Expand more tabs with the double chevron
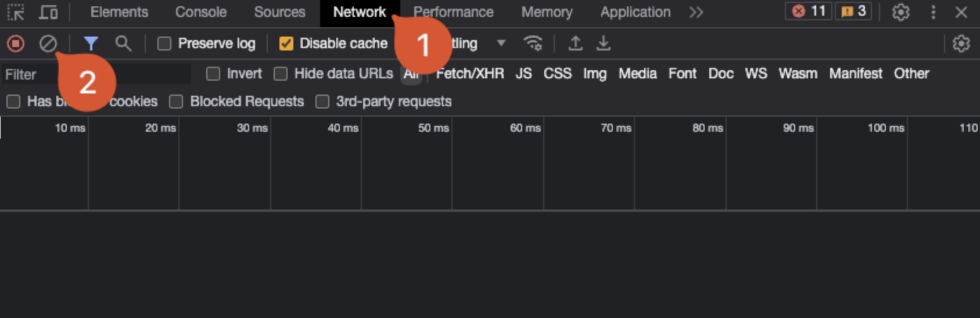Screen dimensions: 980x318 coord(696,12)
